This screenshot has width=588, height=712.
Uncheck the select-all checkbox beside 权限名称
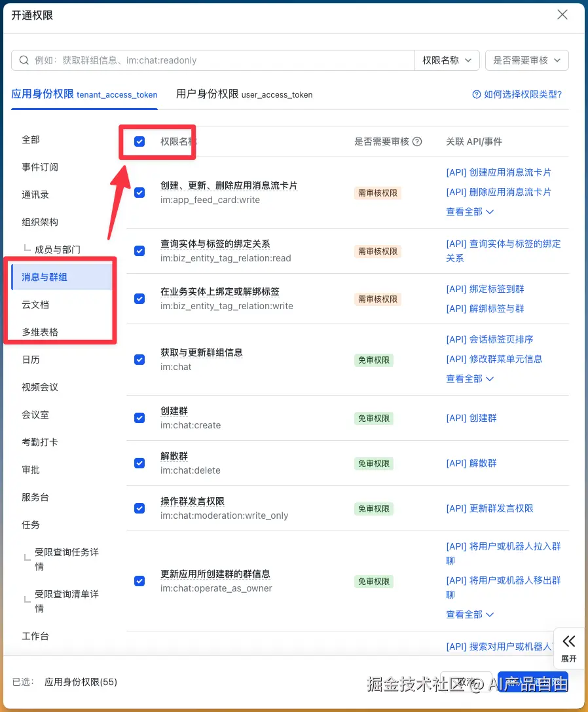[139, 140]
